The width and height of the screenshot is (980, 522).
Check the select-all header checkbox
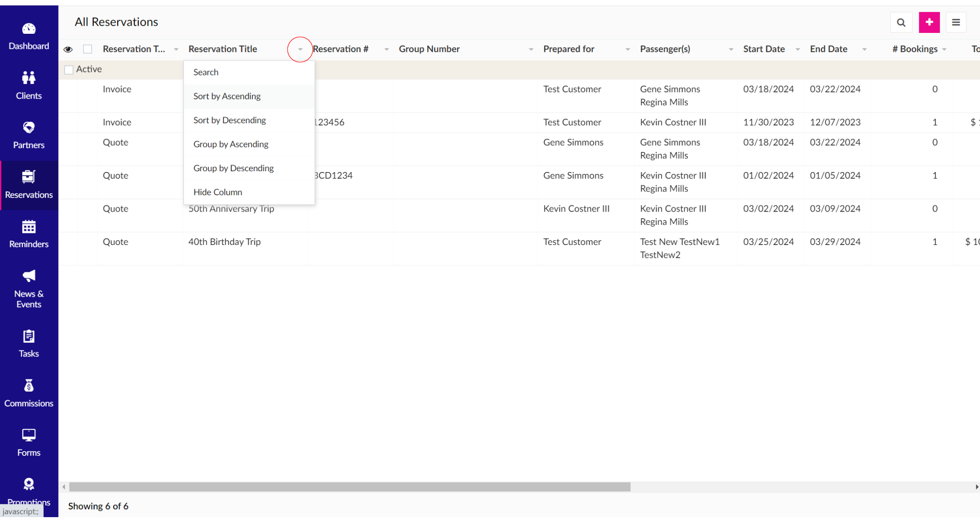pos(88,49)
